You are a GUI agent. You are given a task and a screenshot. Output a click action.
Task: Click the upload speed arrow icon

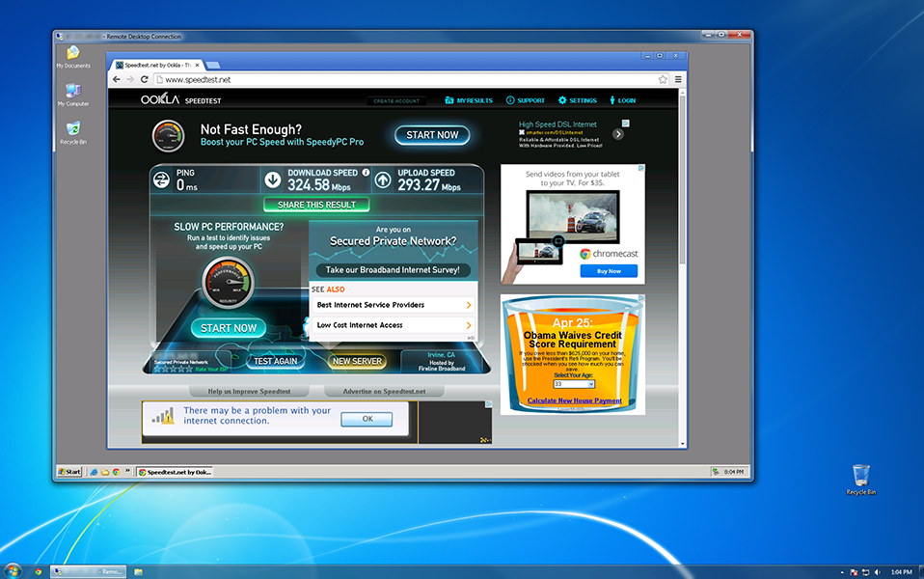pos(383,179)
